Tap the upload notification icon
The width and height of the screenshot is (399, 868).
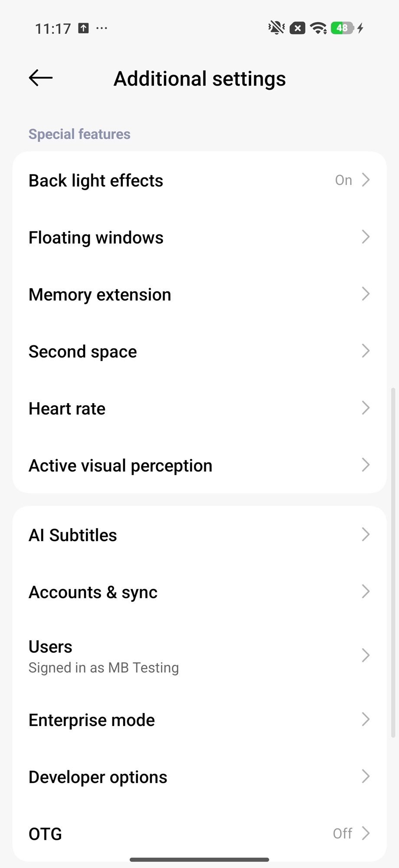coord(83,28)
